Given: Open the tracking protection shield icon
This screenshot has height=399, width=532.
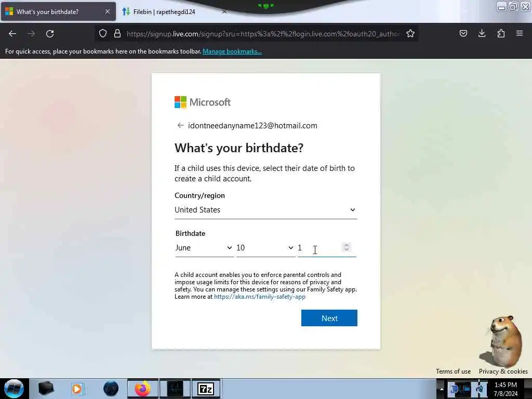Looking at the screenshot, I should tap(103, 33).
